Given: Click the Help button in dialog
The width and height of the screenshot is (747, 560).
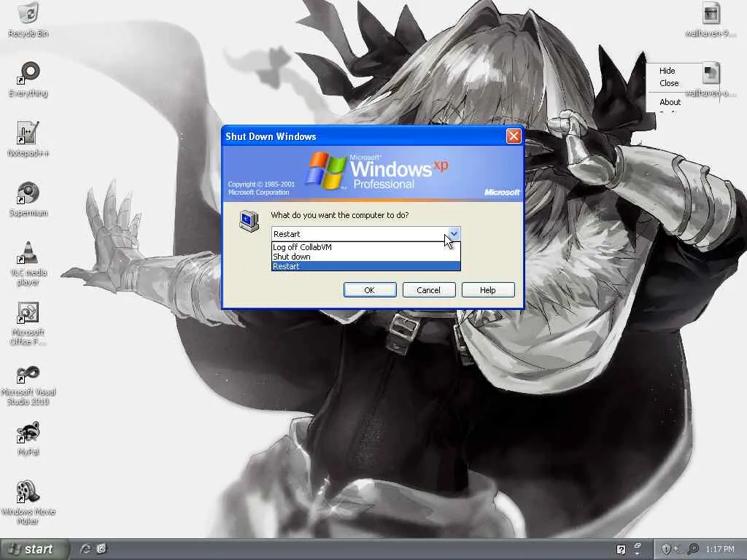Looking at the screenshot, I should pyautogui.click(x=488, y=290).
